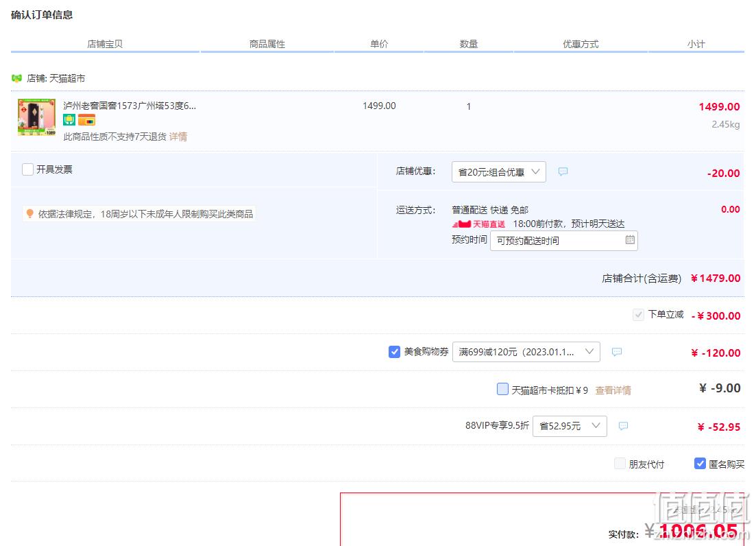This screenshot has height=546, width=756.
Task: Click the 2.45kg weight text
Action: [726, 124]
